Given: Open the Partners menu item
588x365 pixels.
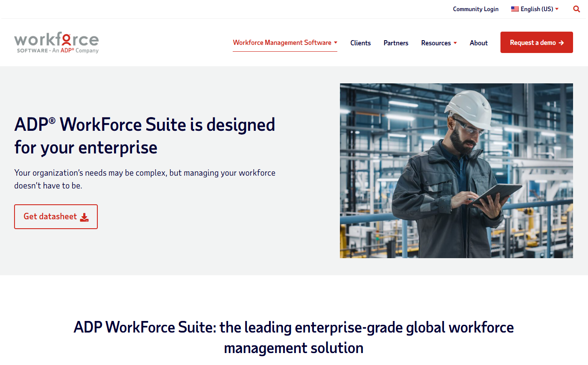Looking at the screenshot, I should 396,43.
